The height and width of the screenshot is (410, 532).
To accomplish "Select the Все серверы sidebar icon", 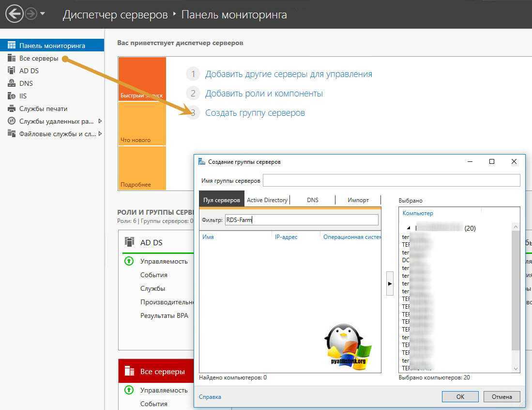I will click(12, 58).
